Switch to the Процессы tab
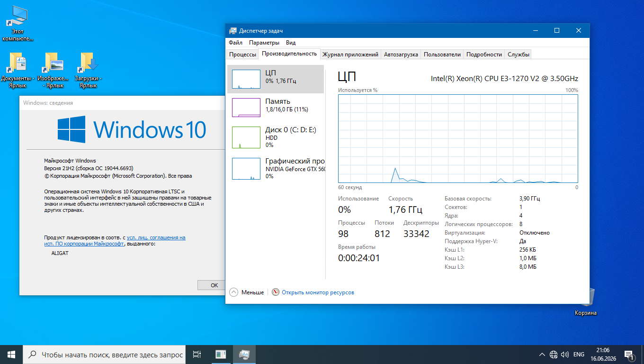Image resolution: width=644 pixels, height=364 pixels. click(242, 55)
